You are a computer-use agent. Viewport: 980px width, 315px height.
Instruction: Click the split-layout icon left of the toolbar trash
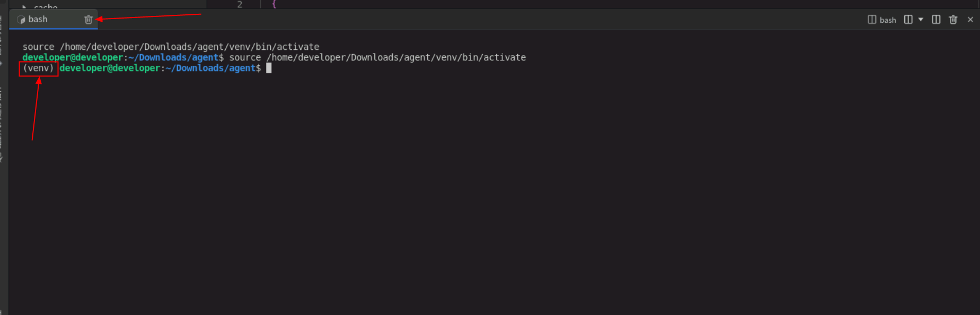point(936,20)
